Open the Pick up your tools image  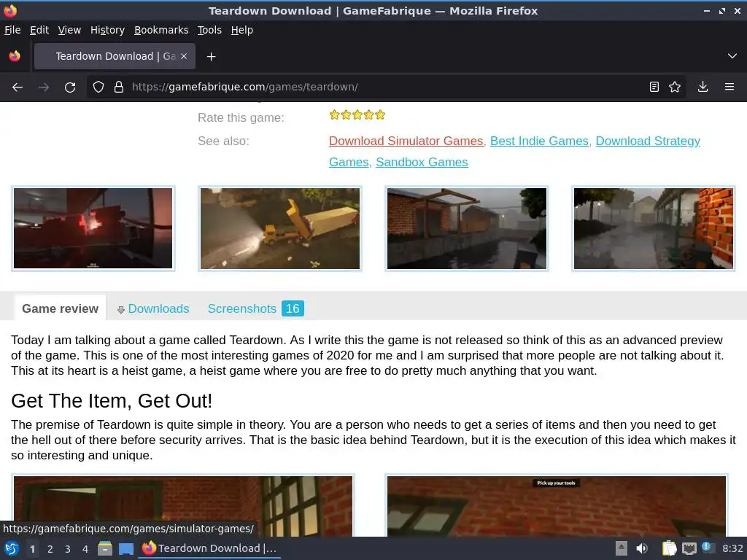pyautogui.click(x=557, y=506)
